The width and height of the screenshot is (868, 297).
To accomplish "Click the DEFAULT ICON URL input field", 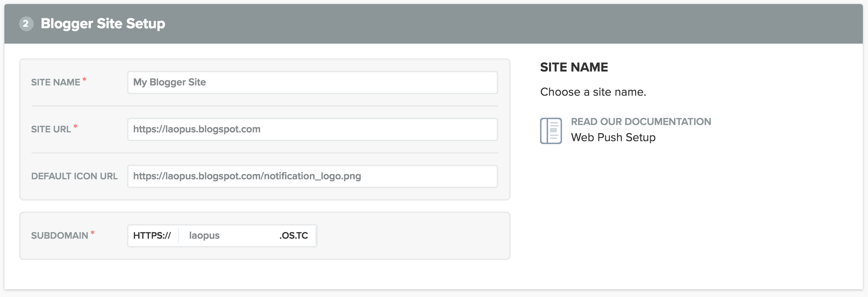I will [312, 176].
